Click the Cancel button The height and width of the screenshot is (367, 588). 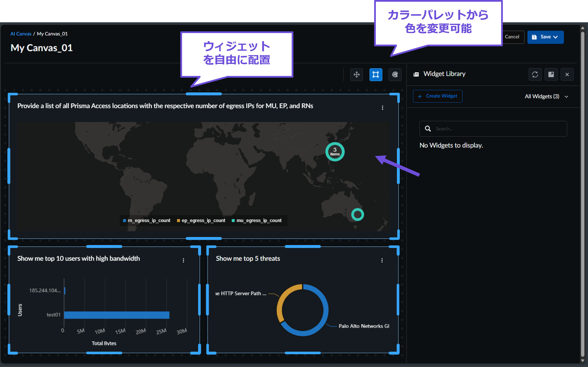click(512, 37)
